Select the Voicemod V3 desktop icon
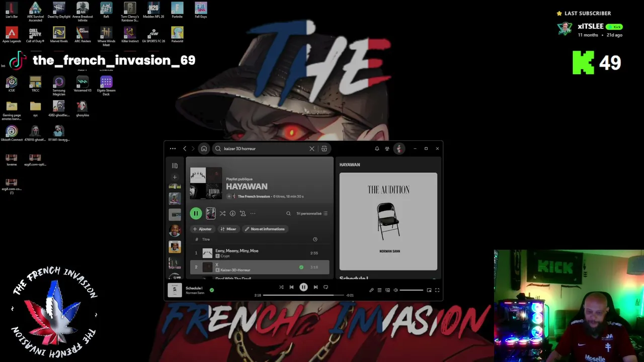 pos(83,84)
